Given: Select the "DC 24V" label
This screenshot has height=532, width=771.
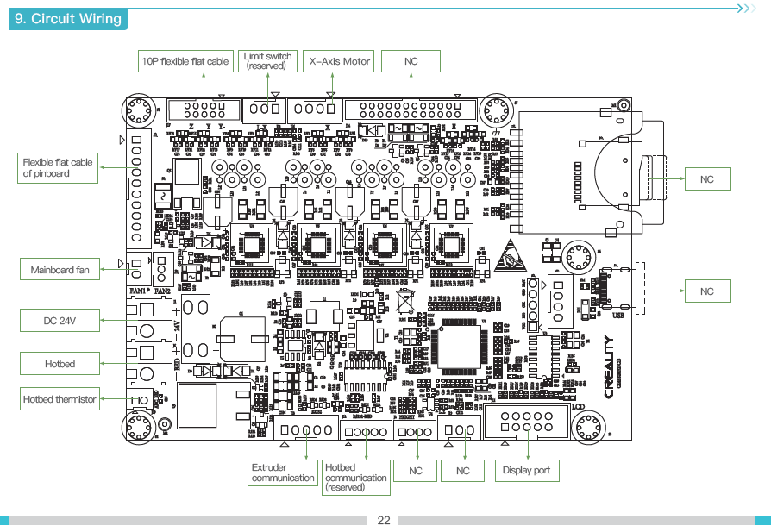Looking at the screenshot, I should (x=60, y=321).
